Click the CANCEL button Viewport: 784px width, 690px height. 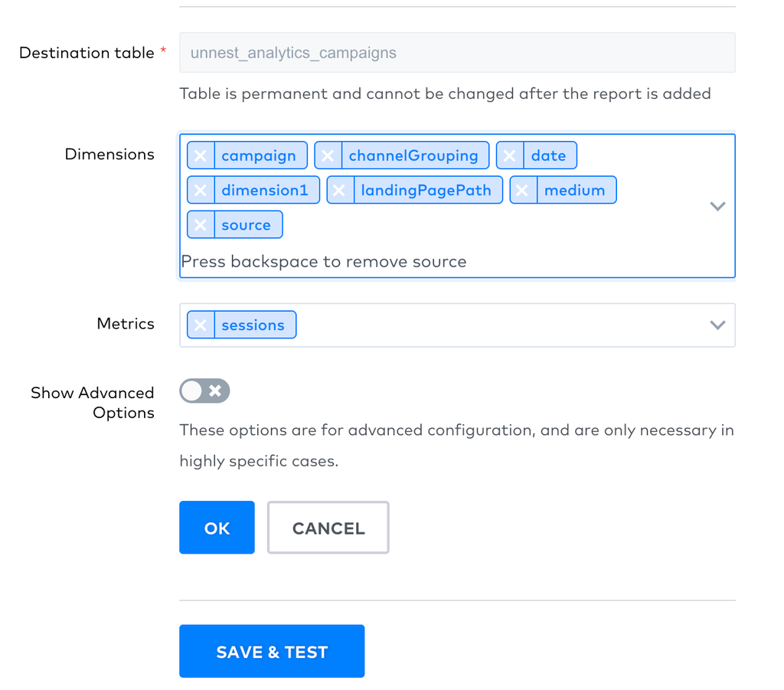(x=328, y=528)
